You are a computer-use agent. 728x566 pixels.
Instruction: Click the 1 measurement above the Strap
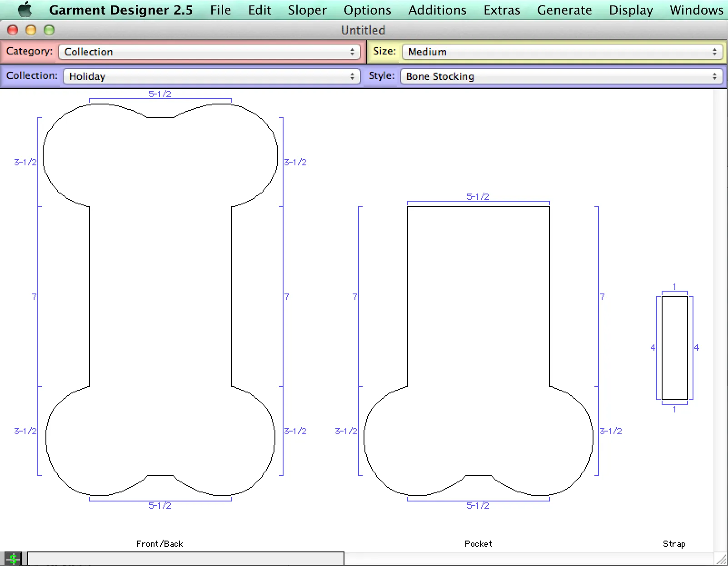point(674,287)
